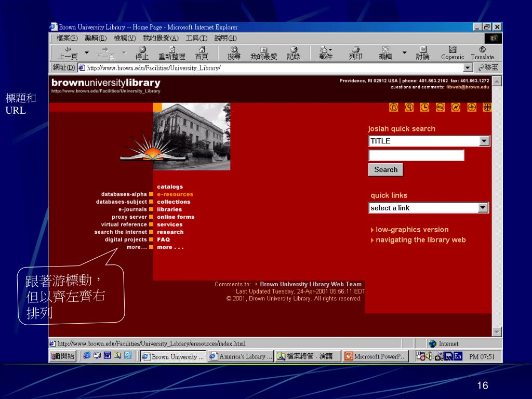The image size is (532, 399).
Task: Open the navigating the library web link
Action: (x=421, y=240)
